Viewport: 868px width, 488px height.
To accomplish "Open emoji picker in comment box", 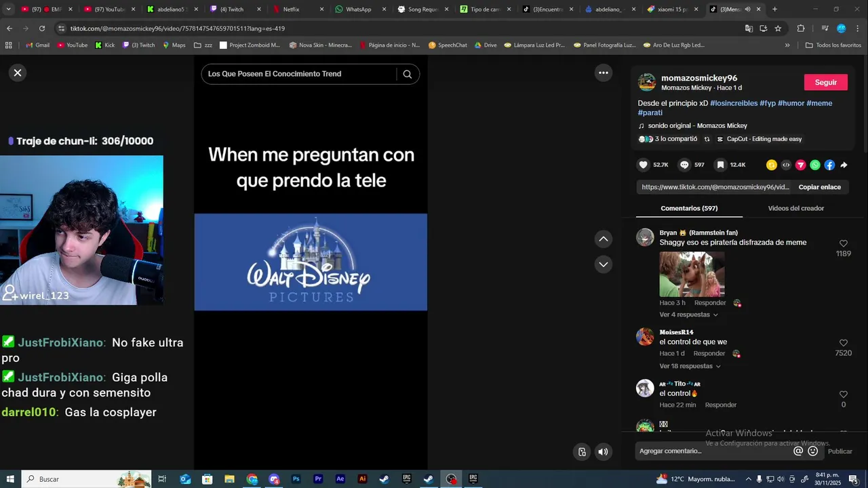I will point(812,451).
